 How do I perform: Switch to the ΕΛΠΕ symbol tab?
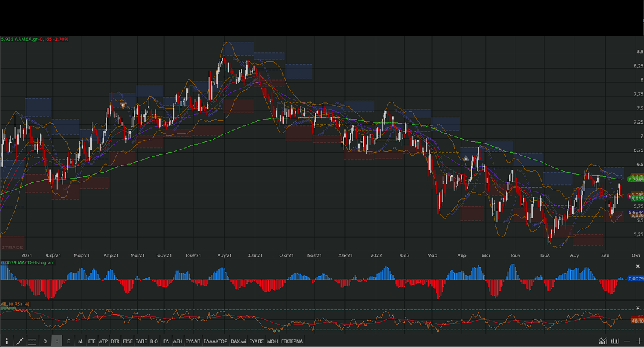(x=141, y=341)
